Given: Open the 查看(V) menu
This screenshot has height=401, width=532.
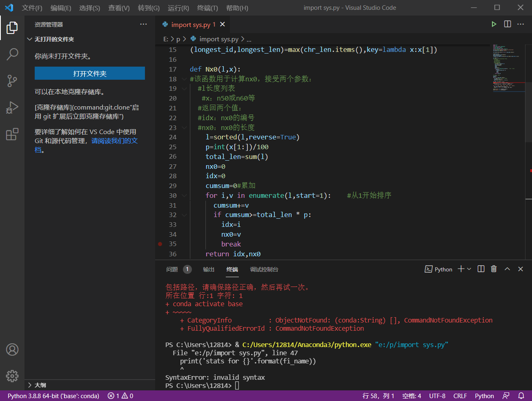Looking at the screenshot, I should coord(119,8).
